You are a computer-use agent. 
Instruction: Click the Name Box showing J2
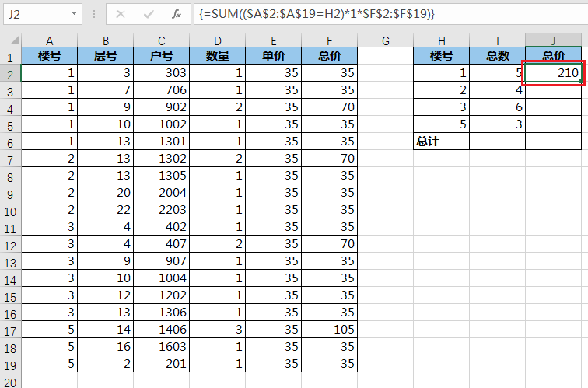click(42, 14)
